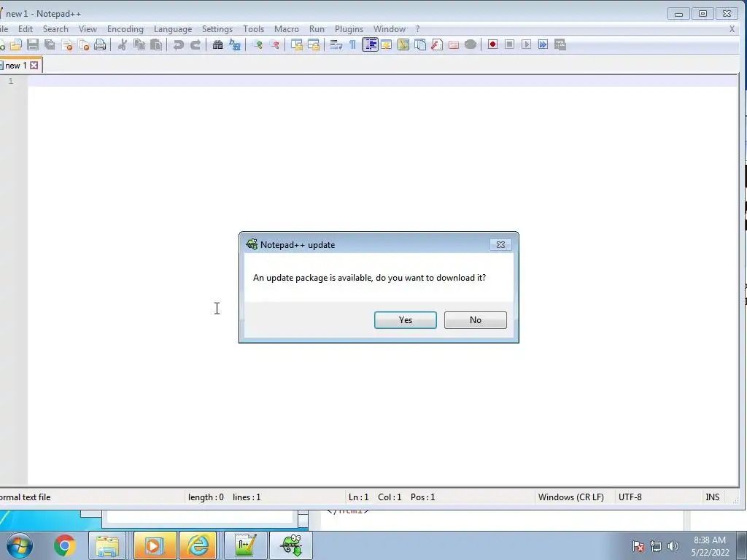The image size is (747, 560).
Task: Open the ? help menu
Action: (x=418, y=29)
